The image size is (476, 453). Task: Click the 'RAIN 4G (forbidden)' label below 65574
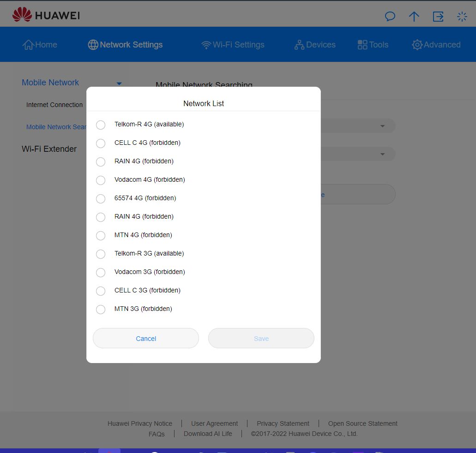pyautogui.click(x=144, y=217)
